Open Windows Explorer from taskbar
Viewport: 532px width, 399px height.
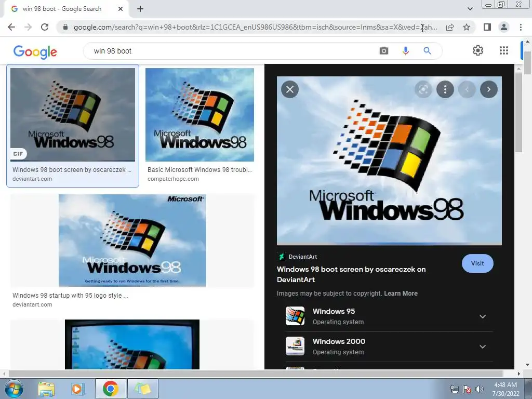coord(46,389)
